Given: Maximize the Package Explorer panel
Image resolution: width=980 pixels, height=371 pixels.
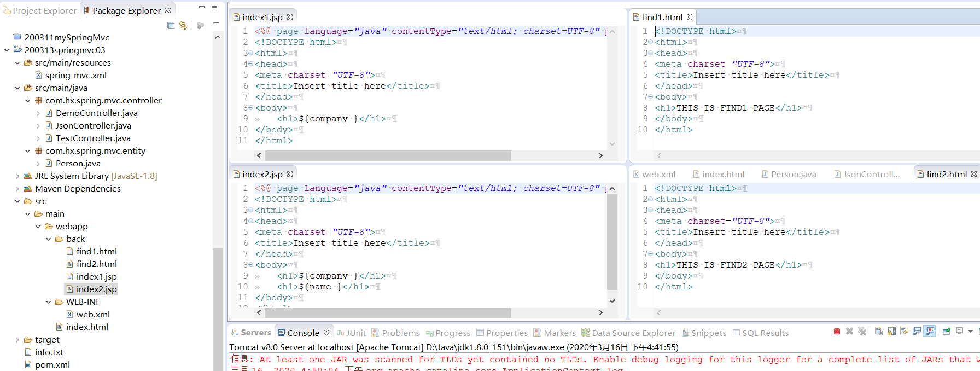Looking at the screenshot, I should click(214, 8).
